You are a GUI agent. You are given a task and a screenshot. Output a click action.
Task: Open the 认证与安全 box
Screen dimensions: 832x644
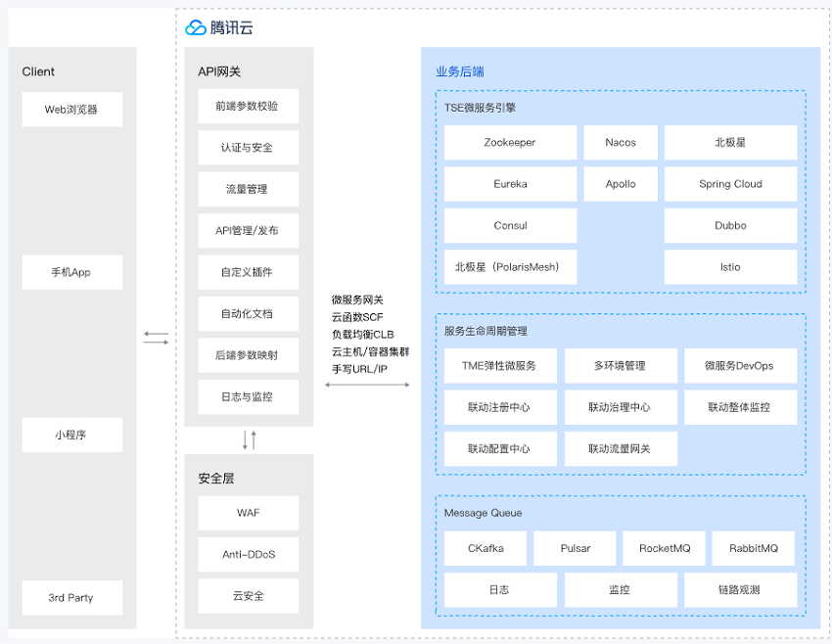(249, 148)
